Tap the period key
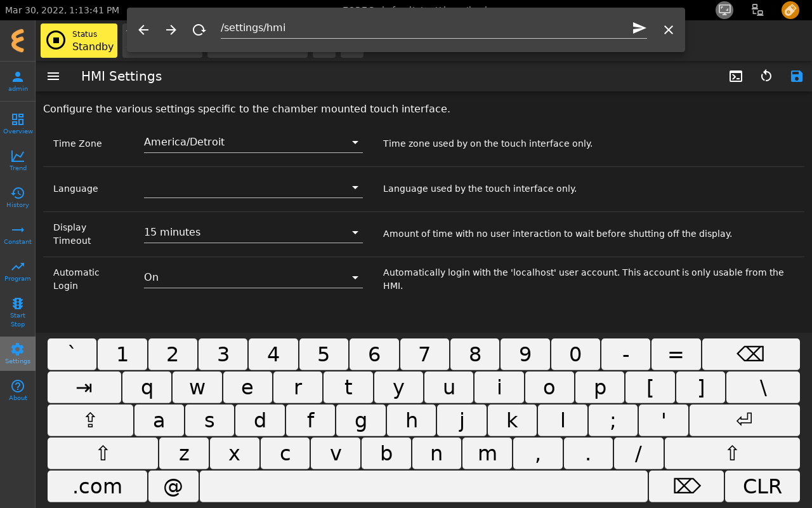Screen dimensions: 812x508 tap(588, 453)
